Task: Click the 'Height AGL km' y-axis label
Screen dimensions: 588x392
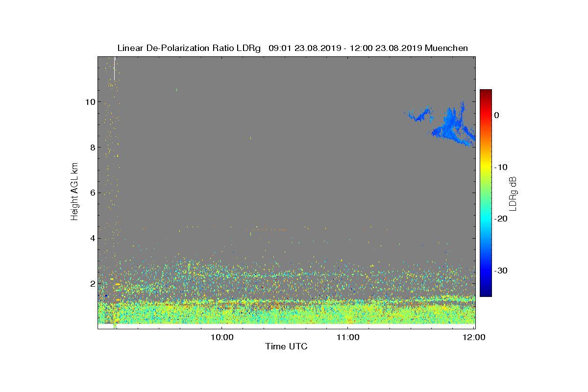Action: point(74,193)
